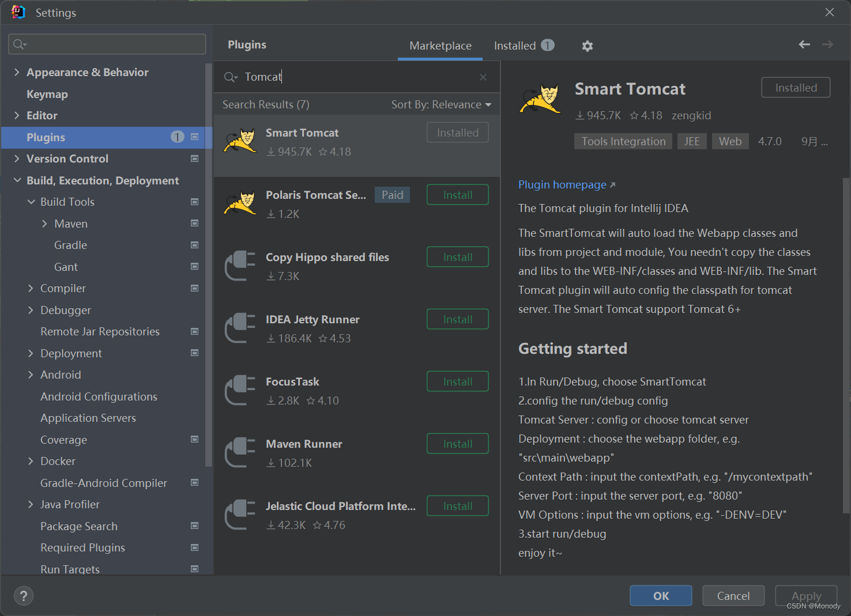This screenshot has height=616, width=851.
Task: Select the Plugins settings page
Action: [x=107, y=137]
